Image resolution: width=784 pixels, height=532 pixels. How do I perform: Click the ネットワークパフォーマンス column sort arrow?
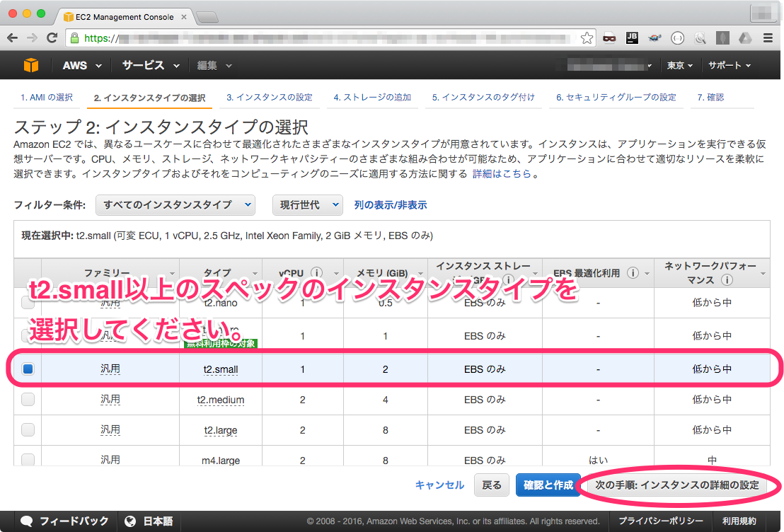pyautogui.click(x=763, y=274)
